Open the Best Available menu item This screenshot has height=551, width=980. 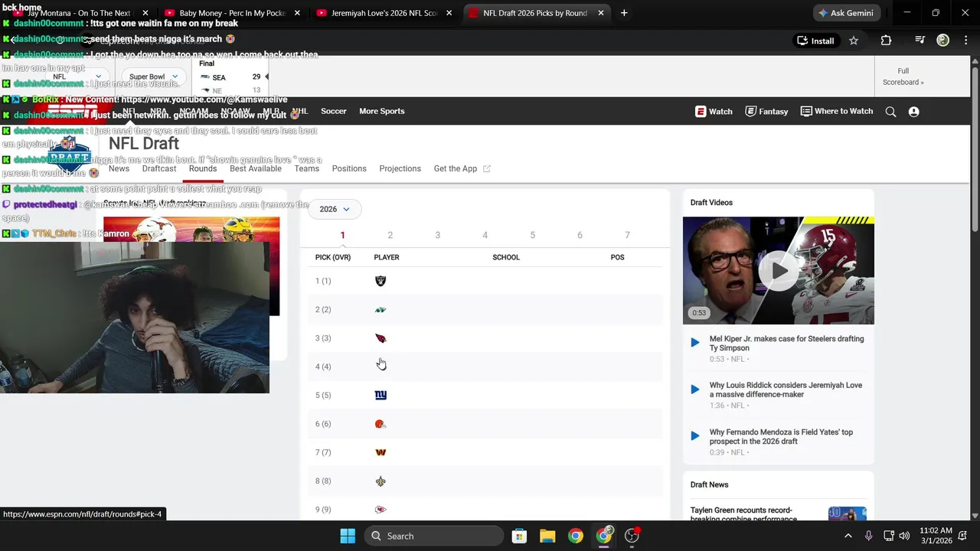pos(256,168)
